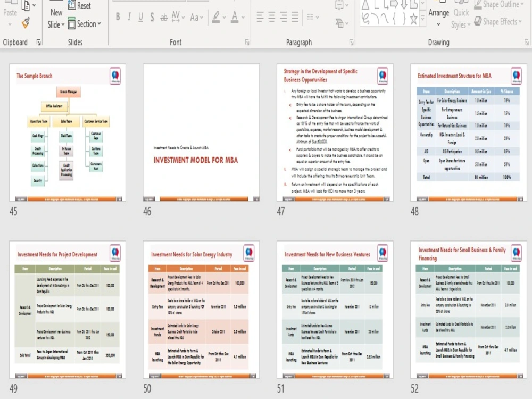Open the Character Spacing AV dropdown
The height and width of the screenshot is (399, 532).
pos(178,16)
